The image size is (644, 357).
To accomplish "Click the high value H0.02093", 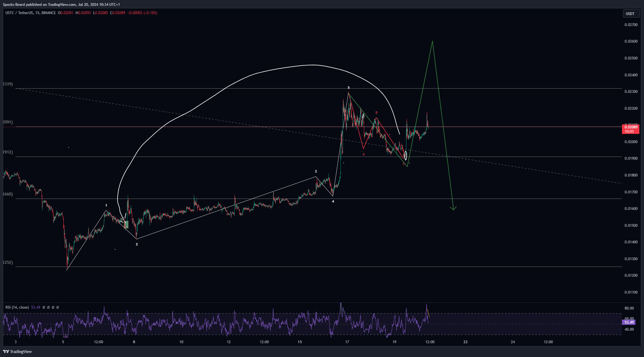I will pyautogui.click(x=83, y=13).
